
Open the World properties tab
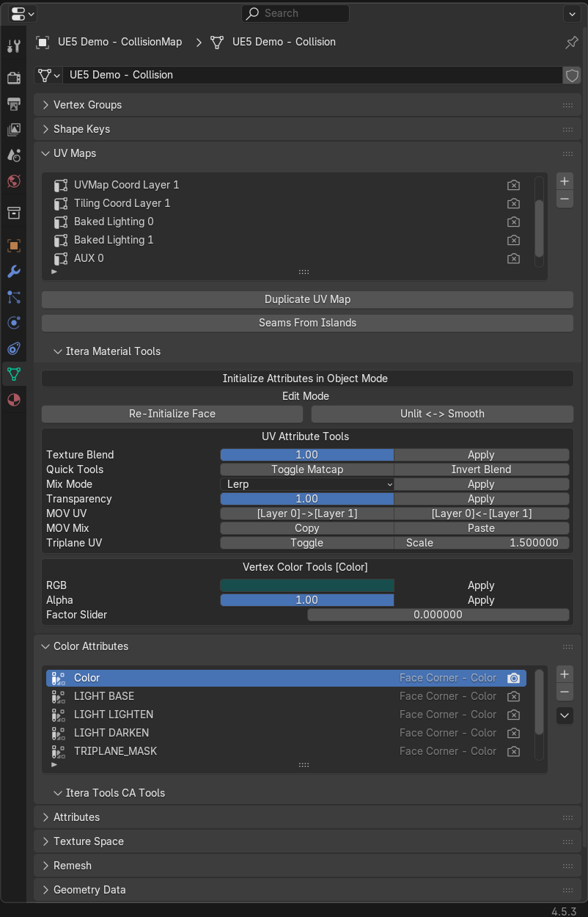tap(13, 181)
